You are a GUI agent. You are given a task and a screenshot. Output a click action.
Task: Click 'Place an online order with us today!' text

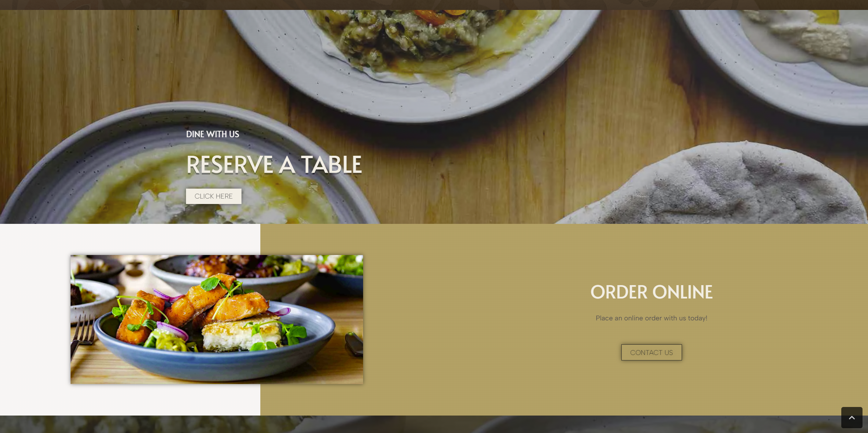[x=651, y=318]
